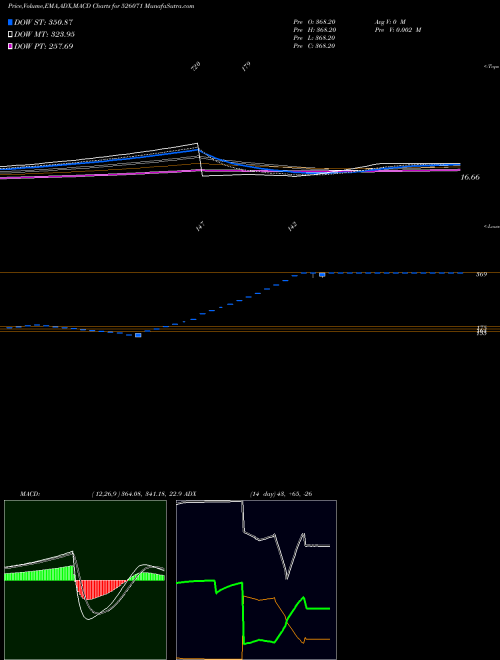
Task: Click the white DOW MT legend swatch
Action: [10, 34]
